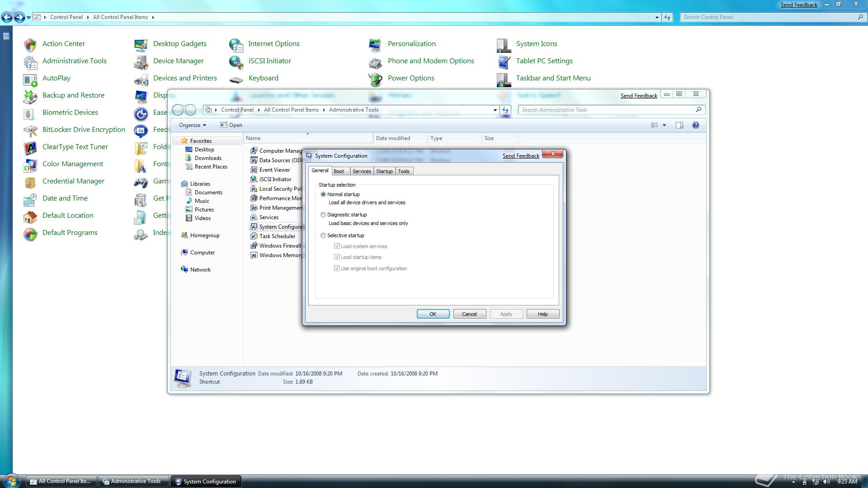
Task: Open Administrative Tools address bar history dropdown
Action: point(495,110)
